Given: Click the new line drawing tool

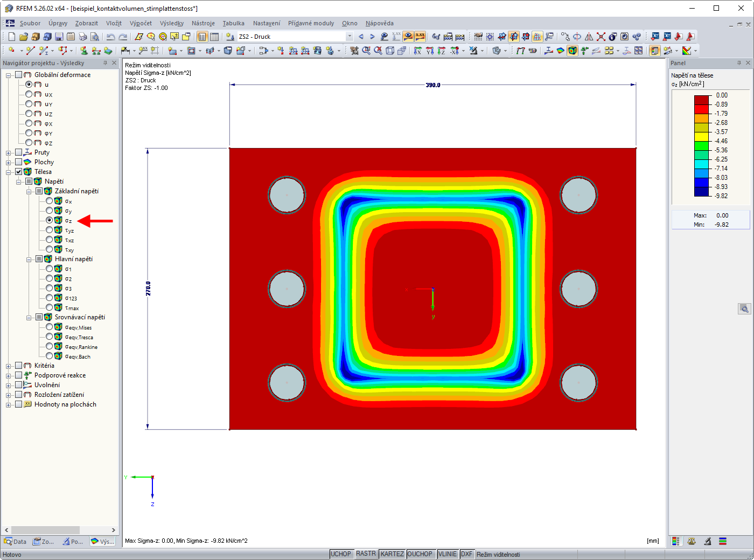Looking at the screenshot, I should pyautogui.click(x=30, y=51).
